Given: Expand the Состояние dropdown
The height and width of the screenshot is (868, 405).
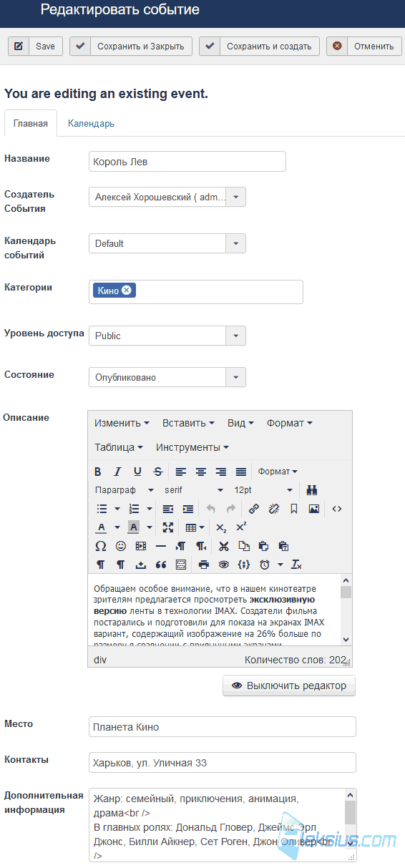Looking at the screenshot, I should pos(235,377).
